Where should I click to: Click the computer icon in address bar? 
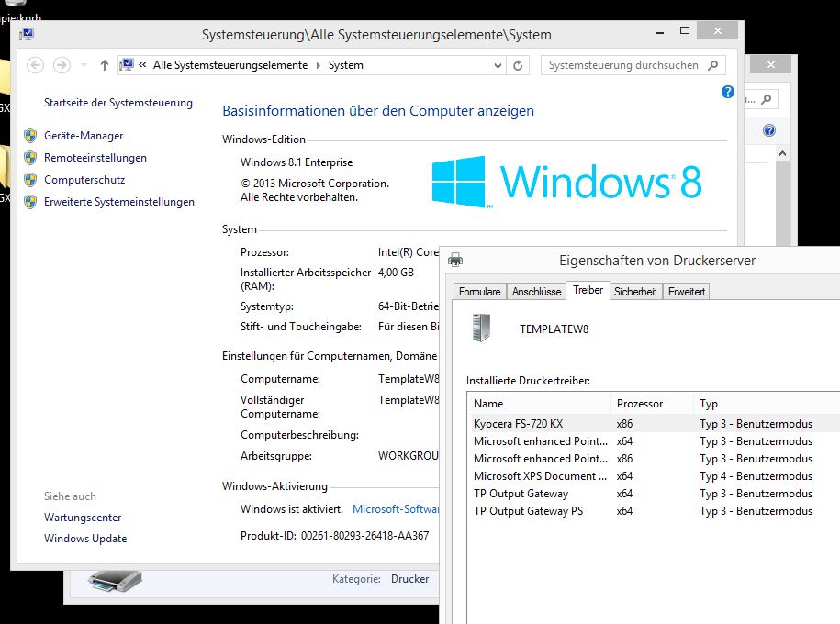click(x=127, y=65)
